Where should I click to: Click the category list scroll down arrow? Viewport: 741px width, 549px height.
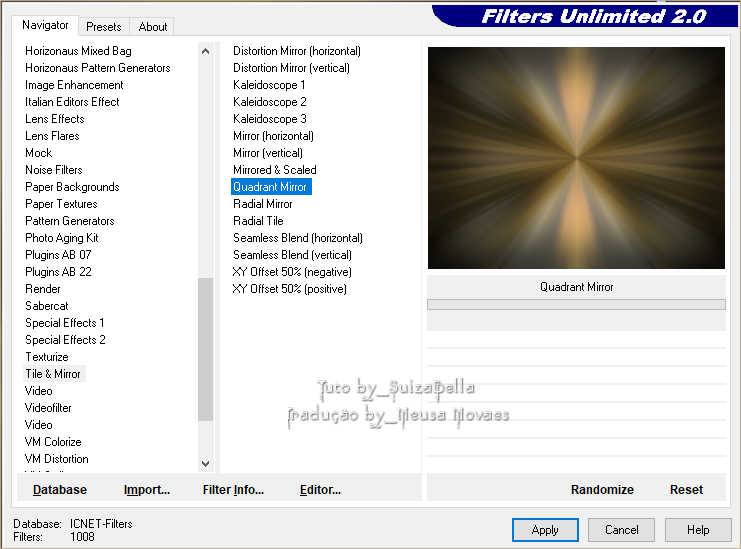[x=205, y=463]
